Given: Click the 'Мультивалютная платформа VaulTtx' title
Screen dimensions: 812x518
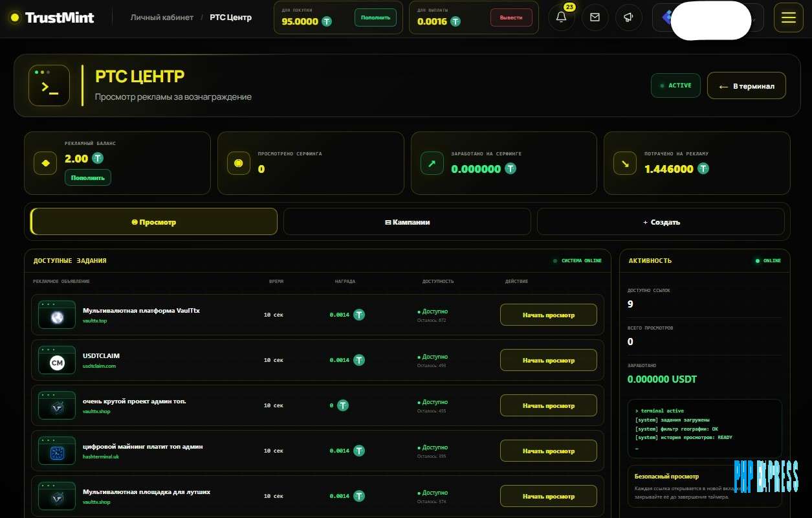Looking at the screenshot, I should tap(141, 310).
